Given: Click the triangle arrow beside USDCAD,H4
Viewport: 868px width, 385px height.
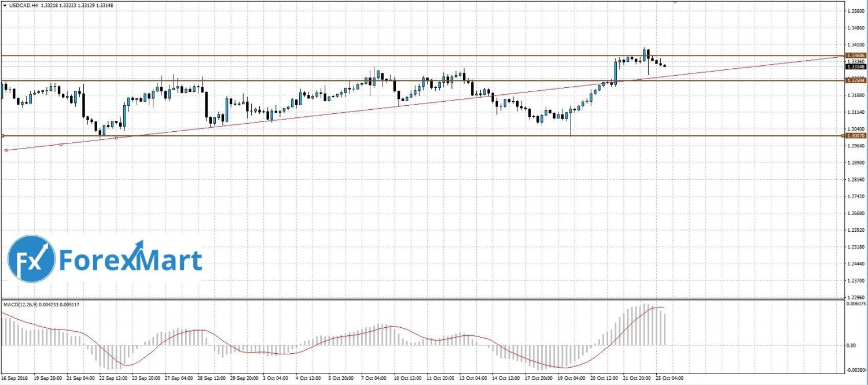Looking at the screenshot, I should tap(5, 6).
